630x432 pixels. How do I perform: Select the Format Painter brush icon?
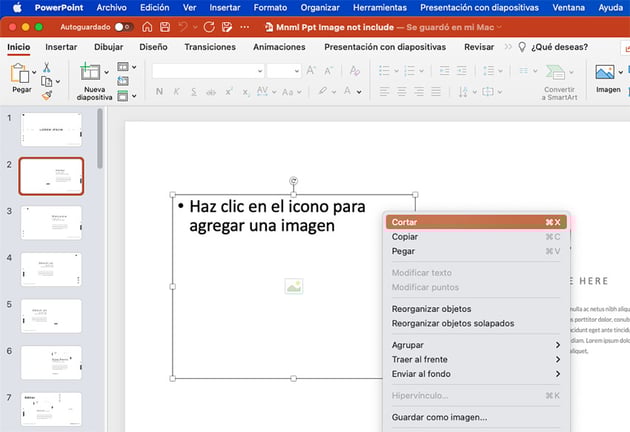click(46, 94)
